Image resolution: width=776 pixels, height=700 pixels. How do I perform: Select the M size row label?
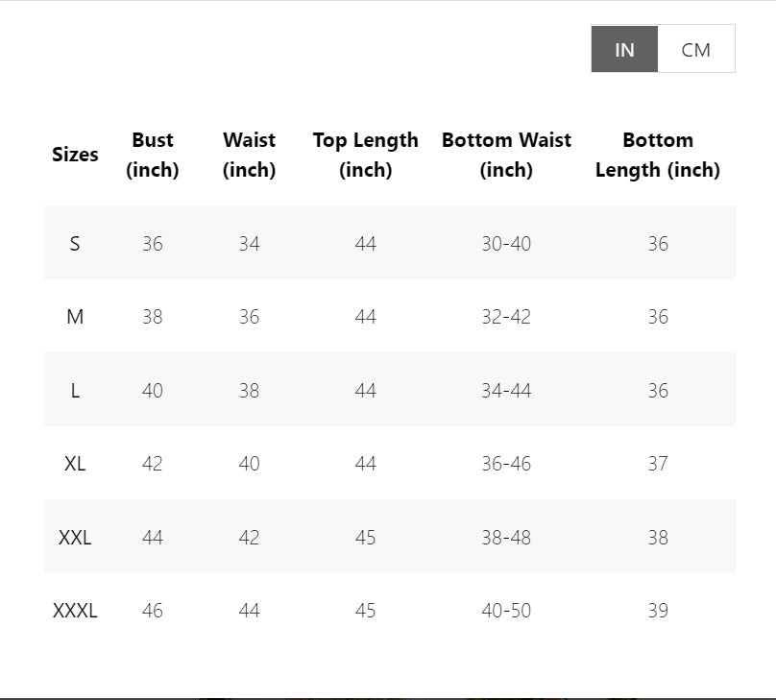pyautogui.click(x=75, y=317)
